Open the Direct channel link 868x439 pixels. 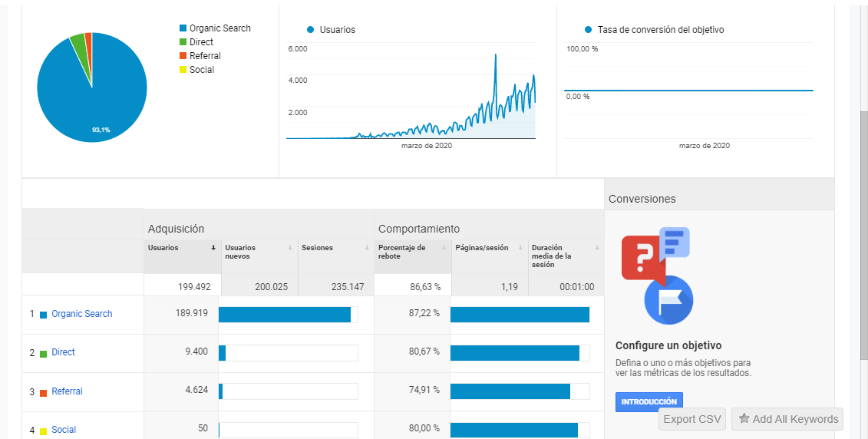[63, 352]
